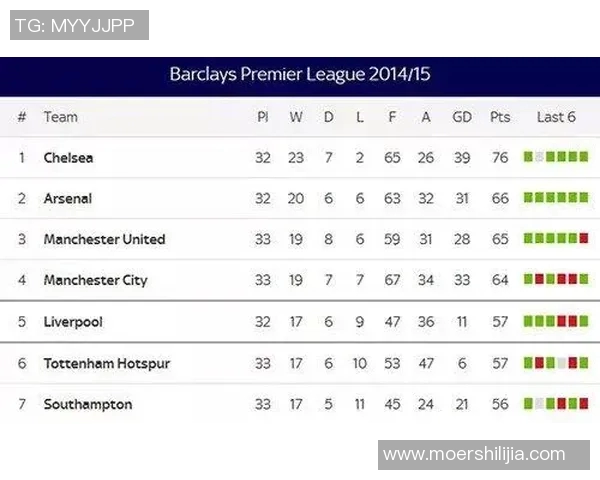Click Liverpool's Last 6 form squares
Viewport: 600px width, 480px height.
556,322
